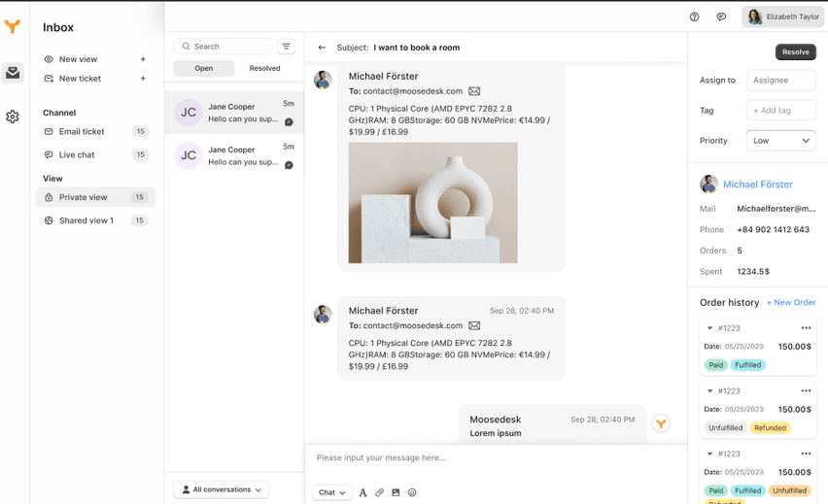Click the plus next to New view
Screen dimensions: 828x504
click(x=143, y=59)
